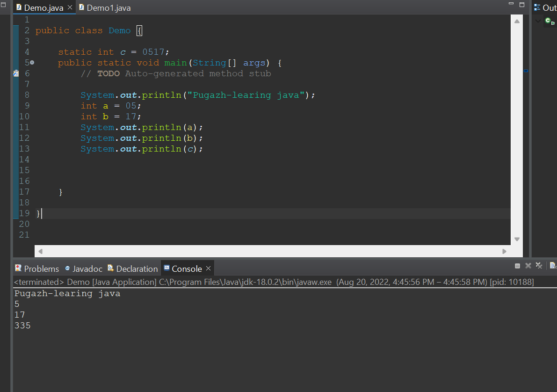Click the console toolbar icon right of the double-X
The width and height of the screenshot is (557, 392).
click(553, 266)
